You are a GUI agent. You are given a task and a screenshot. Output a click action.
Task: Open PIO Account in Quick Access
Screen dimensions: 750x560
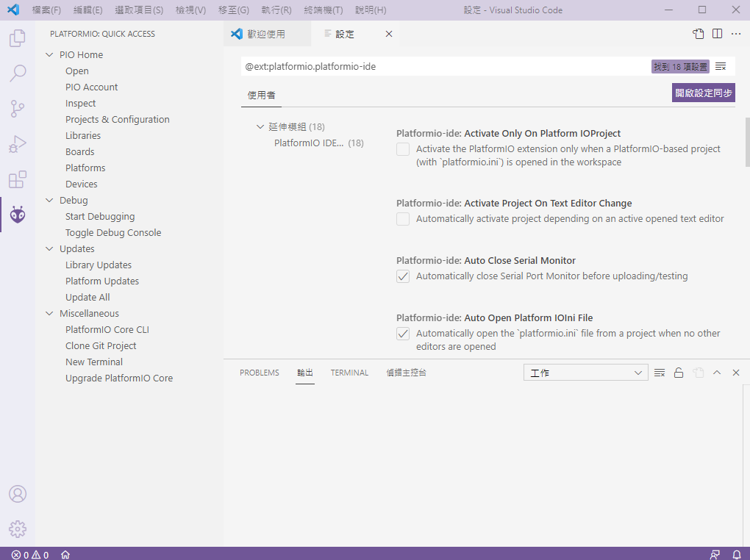[x=91, y=87]
